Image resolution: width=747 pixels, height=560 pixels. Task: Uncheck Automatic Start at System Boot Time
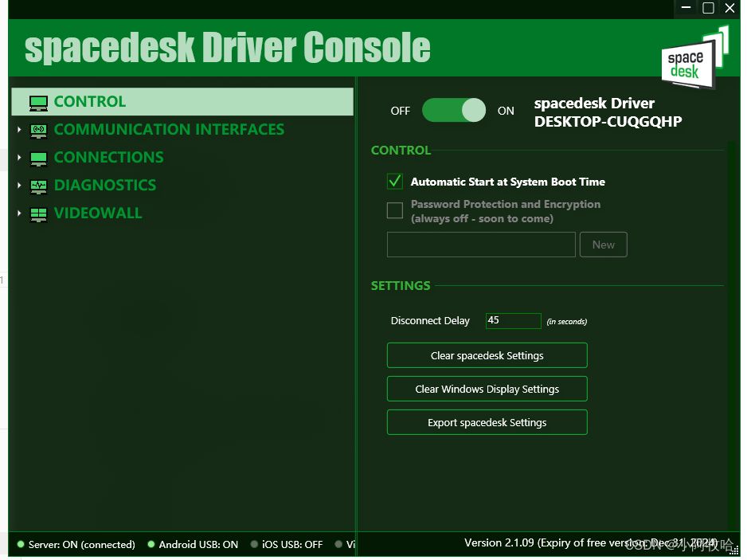[x=395, y=181]
